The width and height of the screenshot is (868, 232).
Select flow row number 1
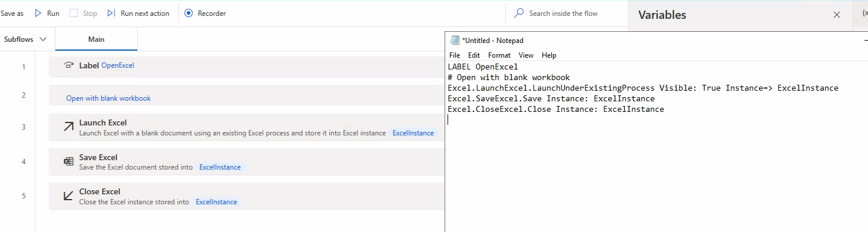pos(24,67)
